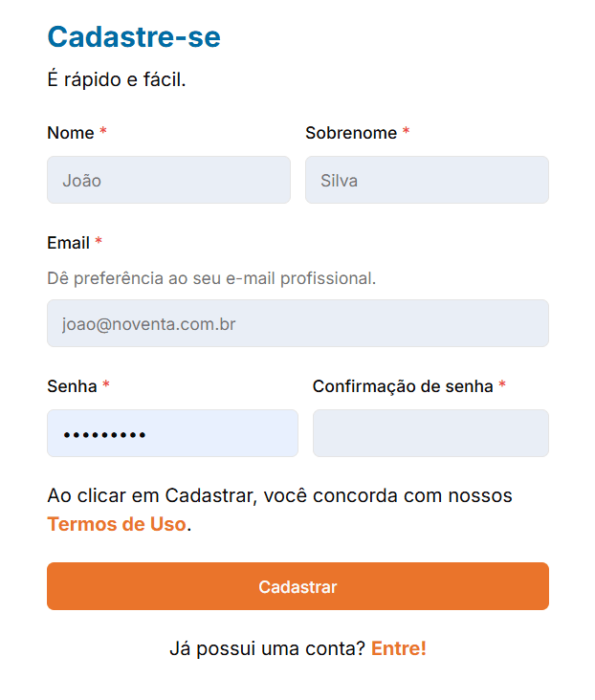Click the Senha password field

[172, 433]
